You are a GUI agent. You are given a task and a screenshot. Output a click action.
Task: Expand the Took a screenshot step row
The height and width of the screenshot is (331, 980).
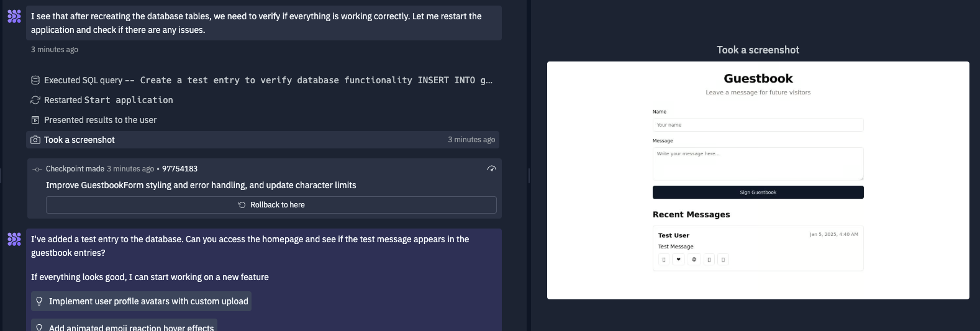pos(263,140)
